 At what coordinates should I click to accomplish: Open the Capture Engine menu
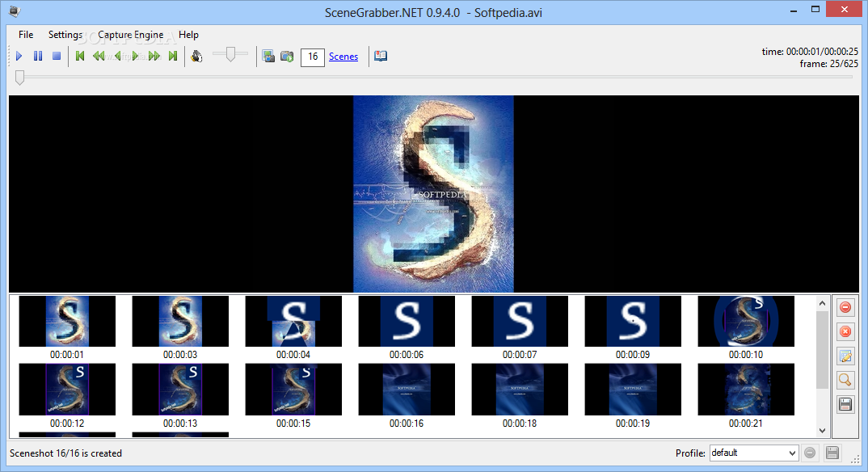pyautogui.click(x=131, y=34)
